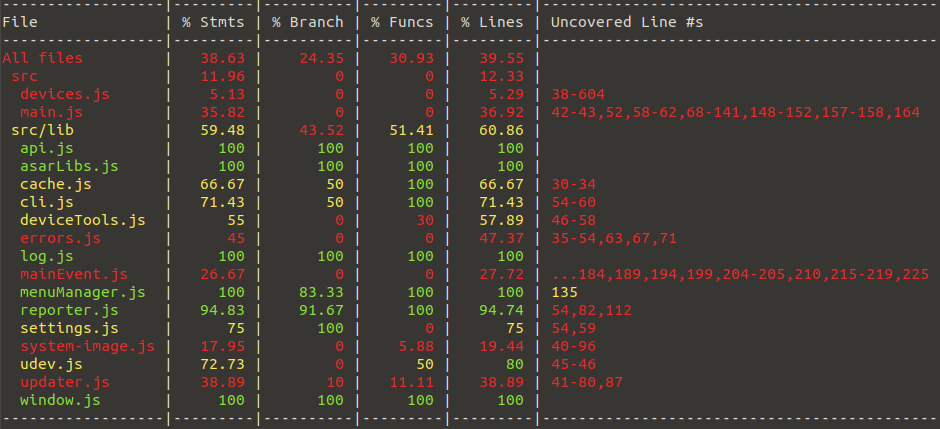Viewport: 940px width, 429px height.
Task: Click udev.js statements value 72.73
Action: click(x=222, y=364)
